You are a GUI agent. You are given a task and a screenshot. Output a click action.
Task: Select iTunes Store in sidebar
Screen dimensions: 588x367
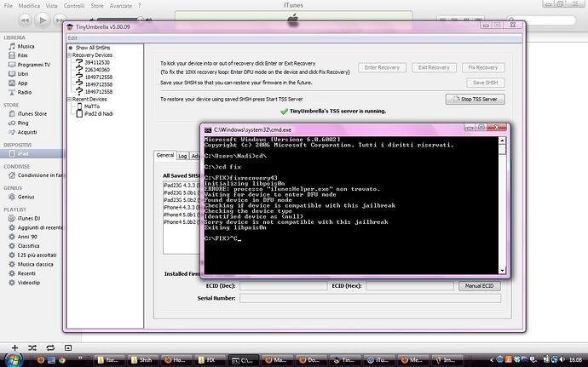pyautogui.click(x=33, y=113)
